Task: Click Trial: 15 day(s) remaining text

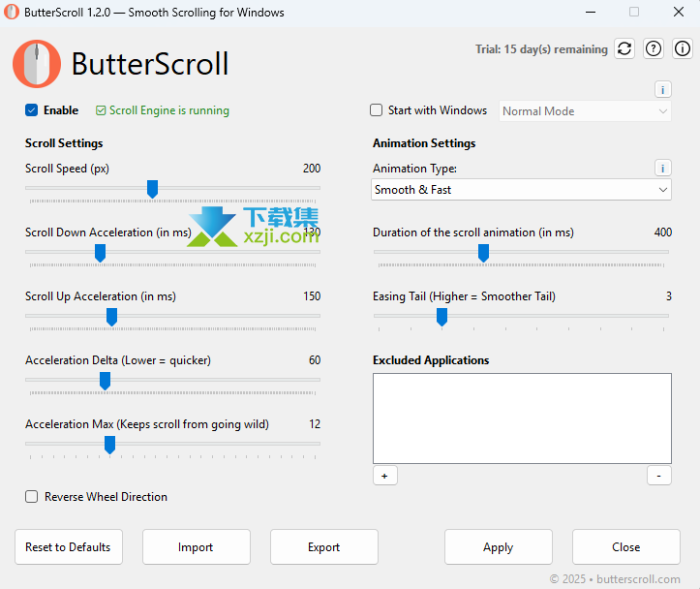Action: (541, 49)
